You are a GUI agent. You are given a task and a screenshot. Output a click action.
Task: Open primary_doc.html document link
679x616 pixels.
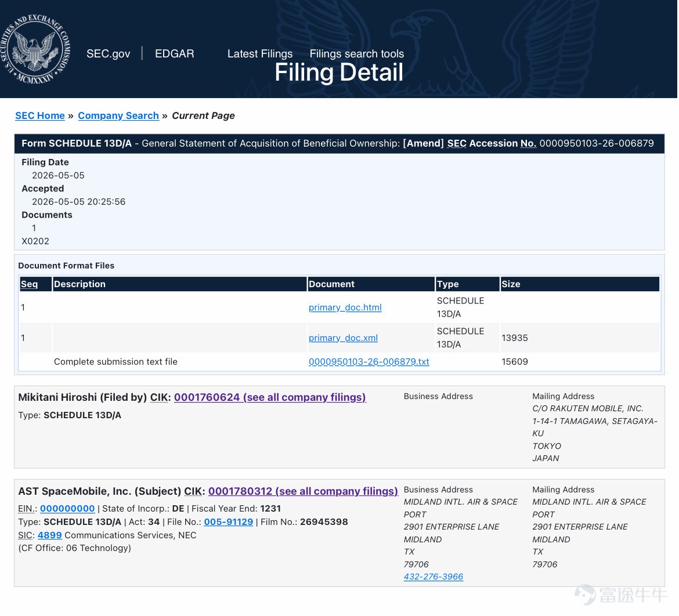(x=345, y=307)
